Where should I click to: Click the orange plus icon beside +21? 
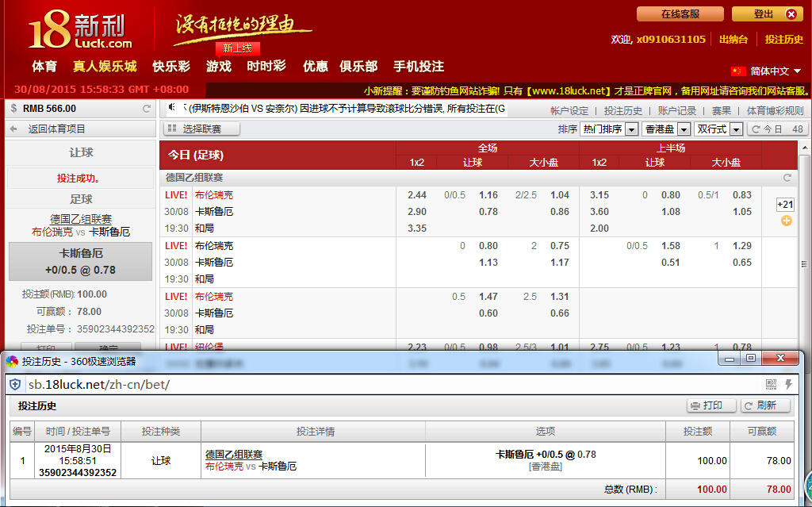tap(786, 221)
